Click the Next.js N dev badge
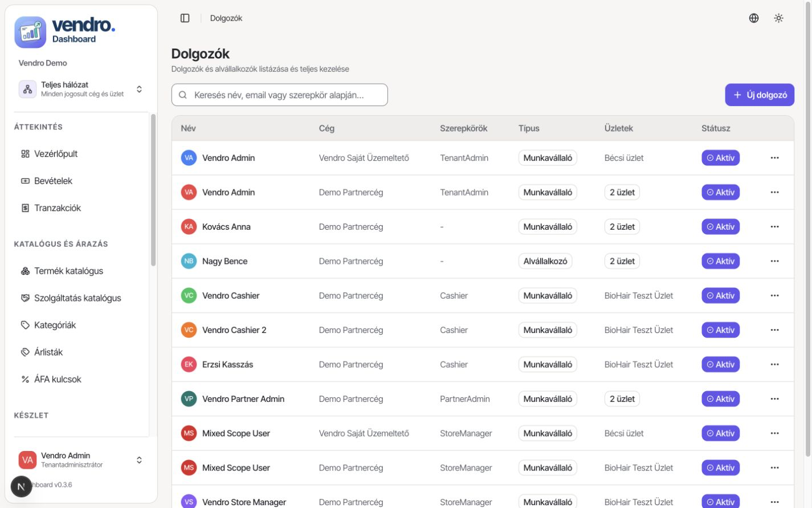 [22, 486]
